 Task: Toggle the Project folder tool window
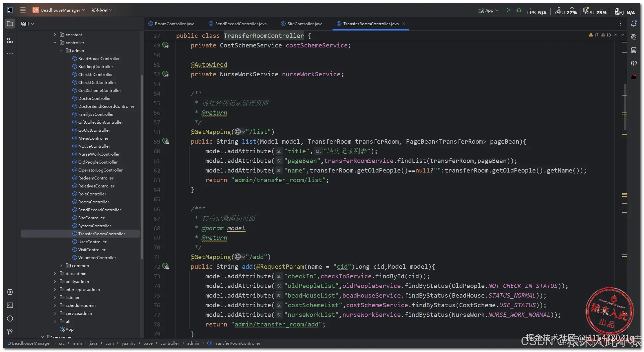(x=10, y=24)
